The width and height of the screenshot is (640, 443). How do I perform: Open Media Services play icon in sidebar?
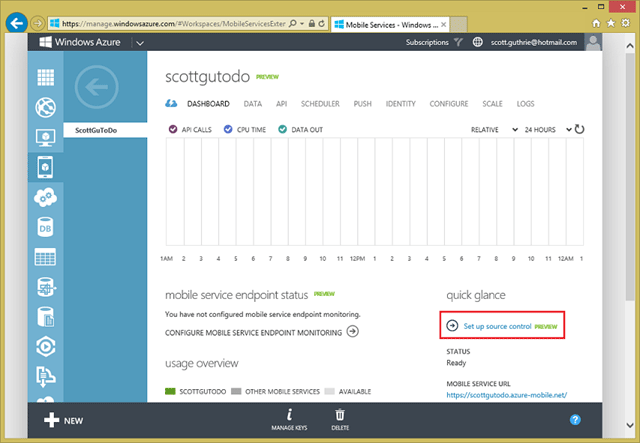[x=45, y=347]
